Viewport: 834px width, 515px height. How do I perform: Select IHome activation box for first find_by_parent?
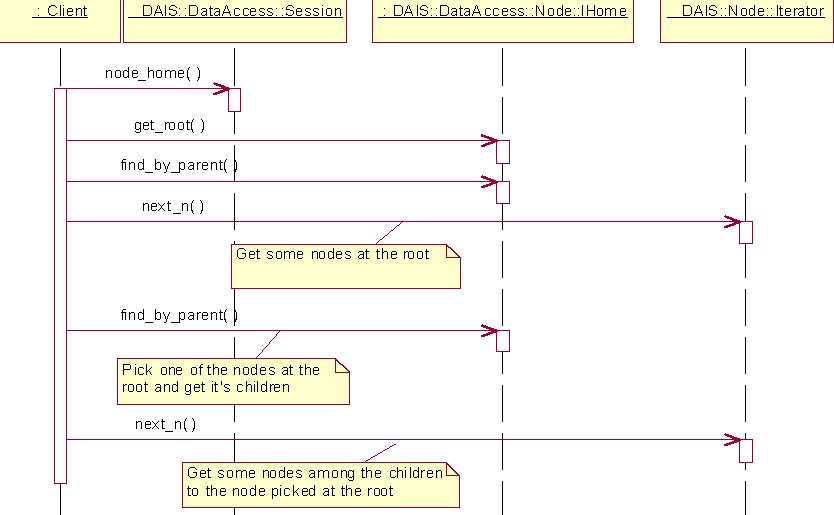pyautogui.click(x=503, y=193)
